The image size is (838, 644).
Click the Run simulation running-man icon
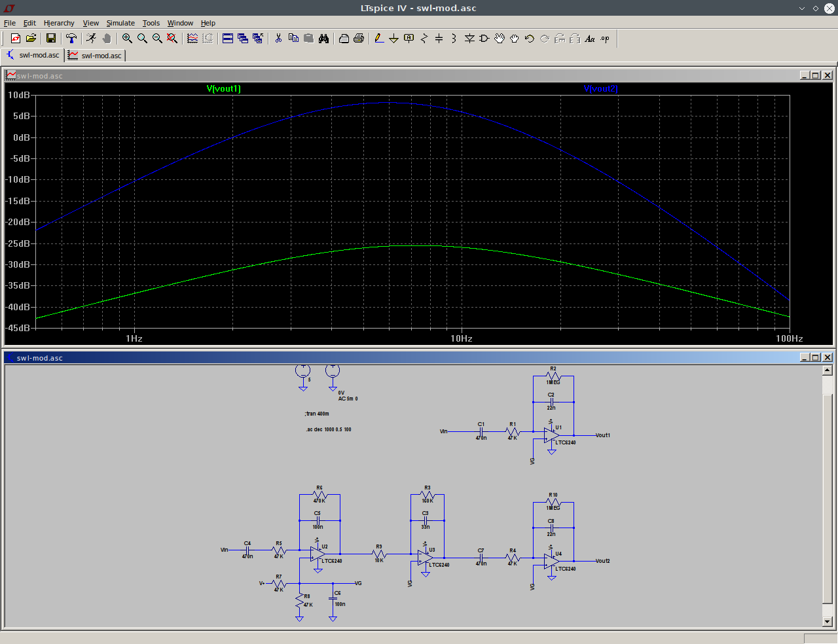pyautogui.click(x=91, y=39)
